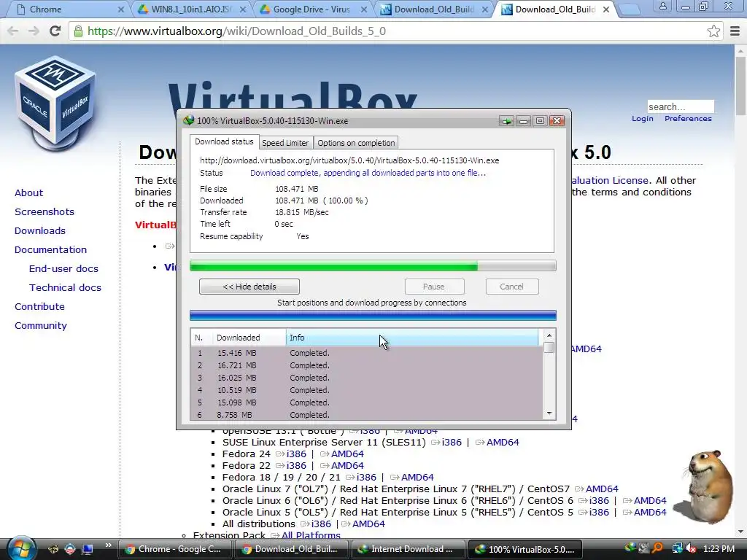747x560 pixels.
Task: Bookmark this page with the star icon
Action: [x=713, y=31]
